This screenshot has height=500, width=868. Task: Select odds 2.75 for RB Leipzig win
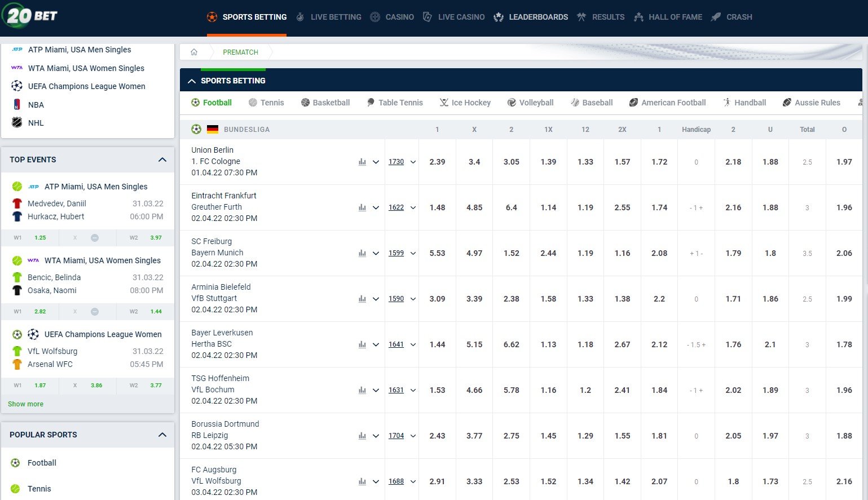pyautogui.click(x=511, y=436)
